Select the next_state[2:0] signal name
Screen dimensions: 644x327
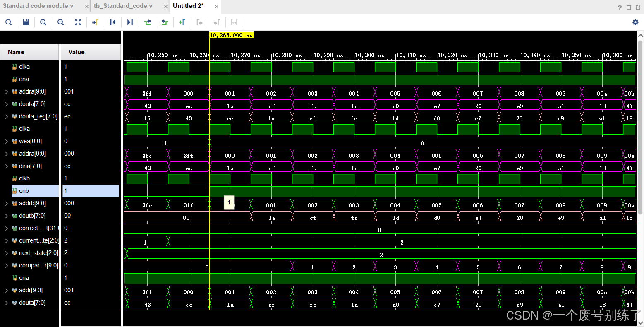pyautogui.click(x=38, y=253)
